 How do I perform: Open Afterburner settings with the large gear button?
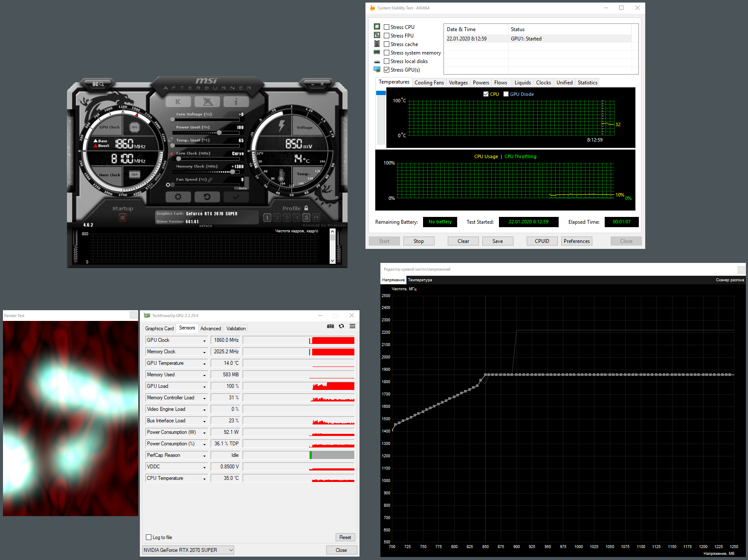pyautogui.click(x=178, y=197)
